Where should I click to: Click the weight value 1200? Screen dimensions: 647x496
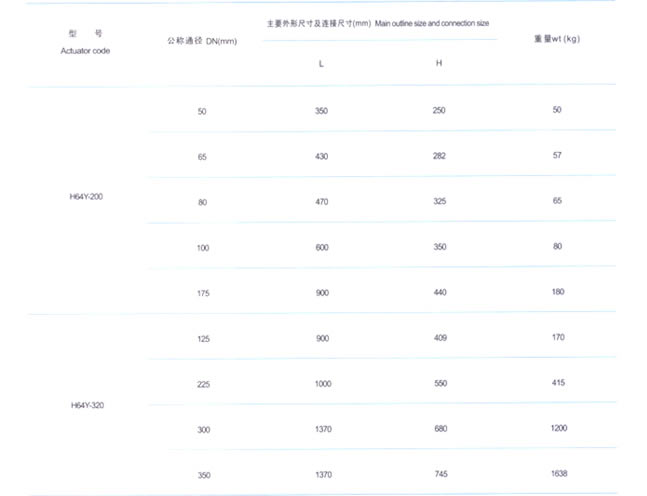tap(557, 427)
